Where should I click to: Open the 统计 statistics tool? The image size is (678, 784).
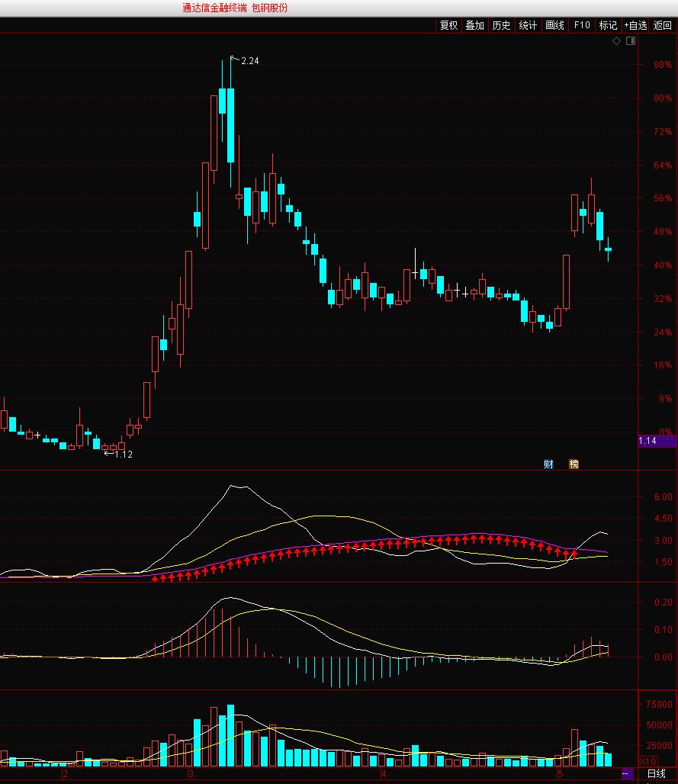(528, 25)
